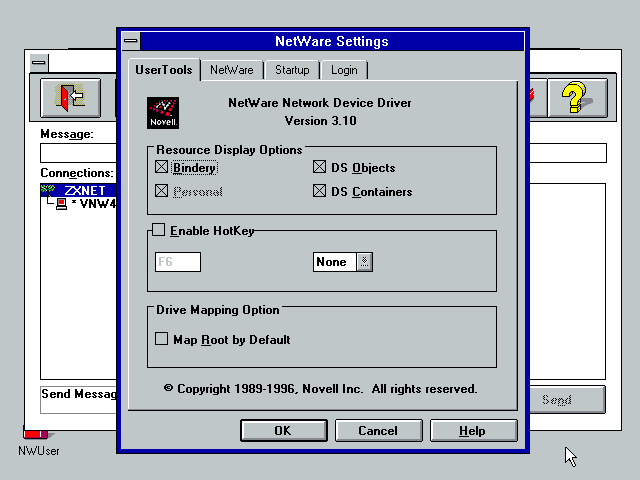The image size is (640, 480).
Task: Open the None hotkey modifier dropdown
Action: pos(364,262)
